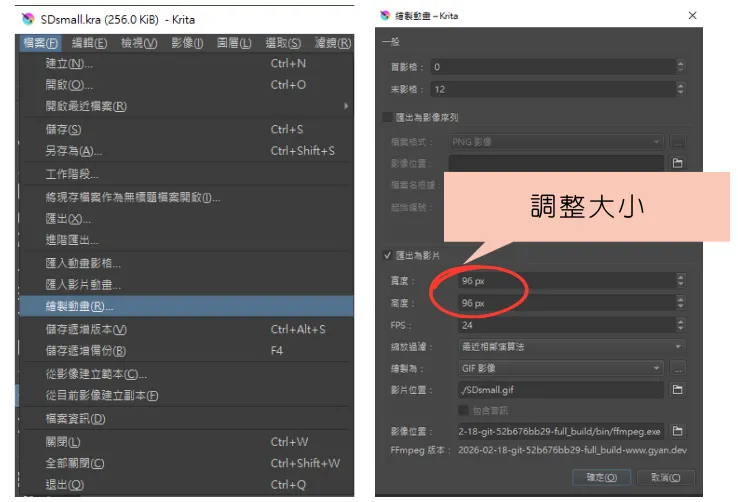Open 繪製為 dropdown set to GIF 影像
Image resolution: width=738 pixels, height=502 pixels.
coord(556,368)
